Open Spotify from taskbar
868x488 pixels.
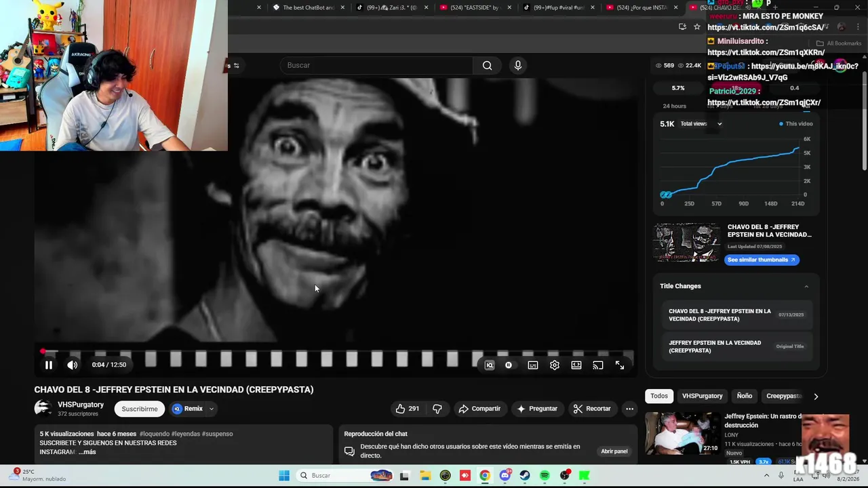pos(545,476)
